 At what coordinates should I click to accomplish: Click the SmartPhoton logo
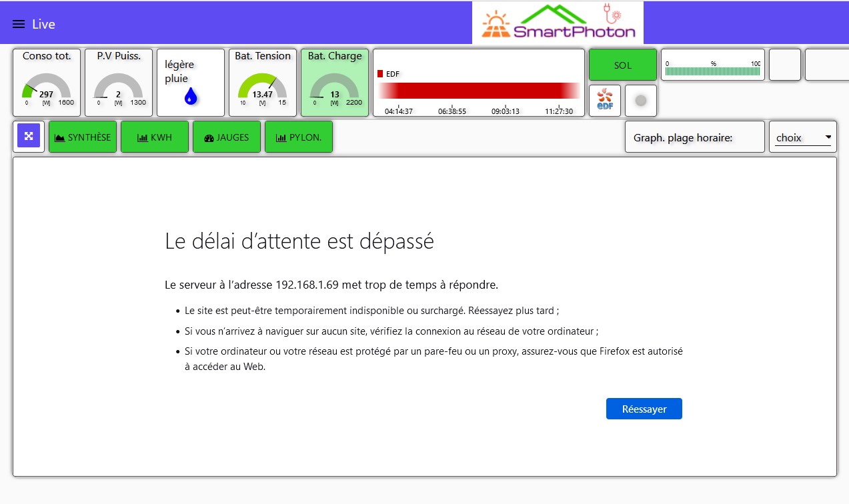[558, 23]
